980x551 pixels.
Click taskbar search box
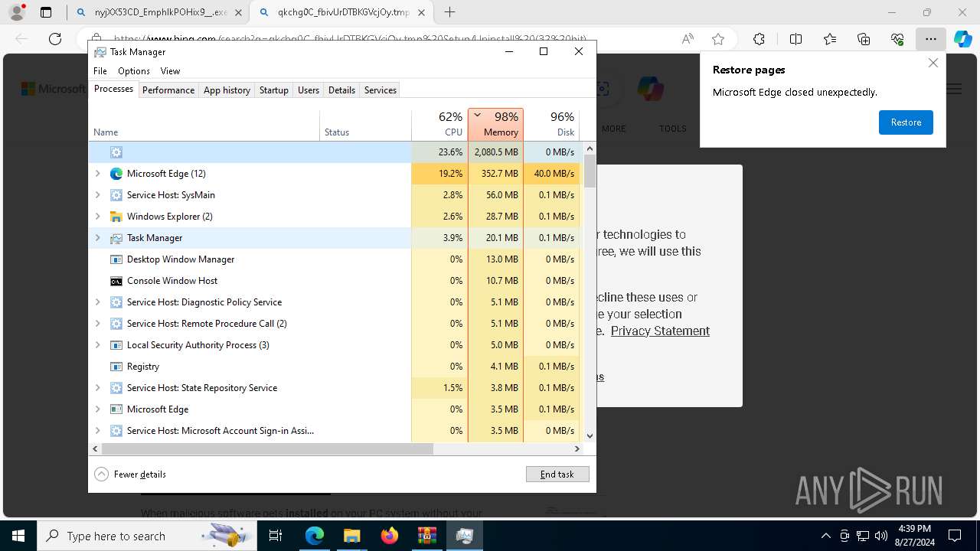click(x=148, y=536)
